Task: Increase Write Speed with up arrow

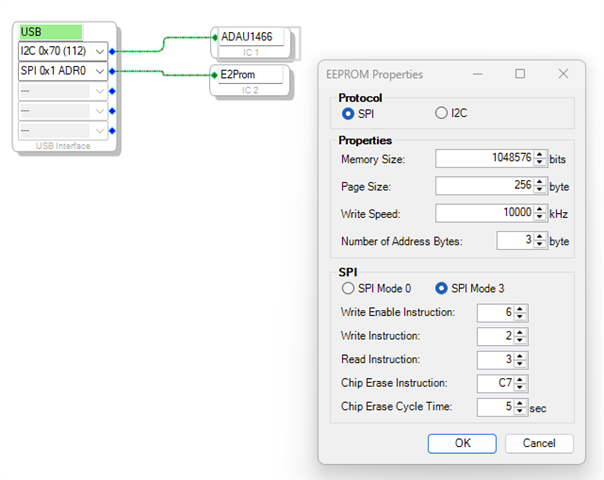Action: (540, 209)
